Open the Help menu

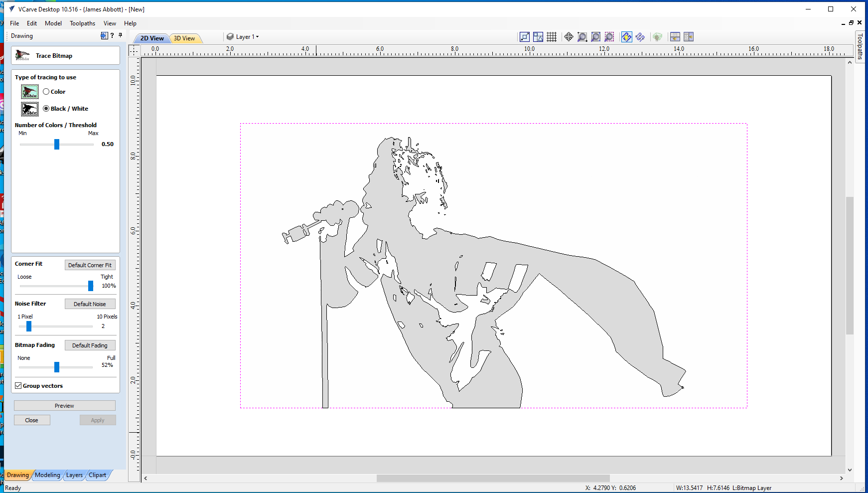[130, 23]
